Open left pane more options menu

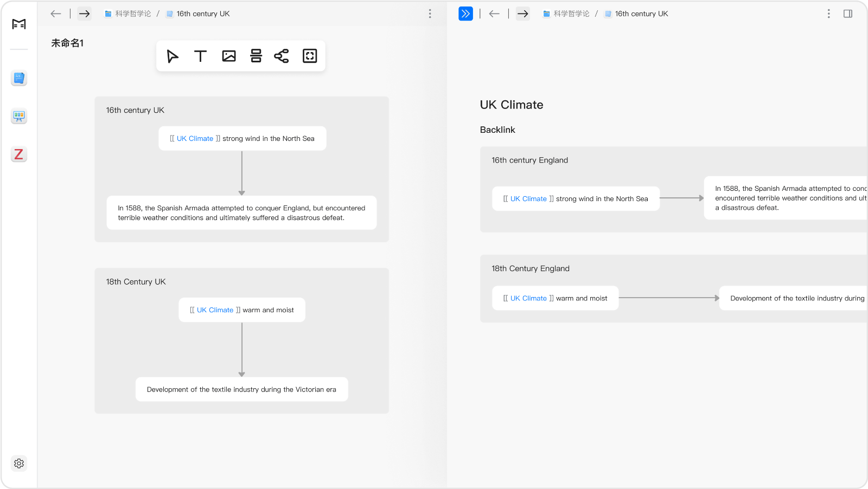coord(430,14)
